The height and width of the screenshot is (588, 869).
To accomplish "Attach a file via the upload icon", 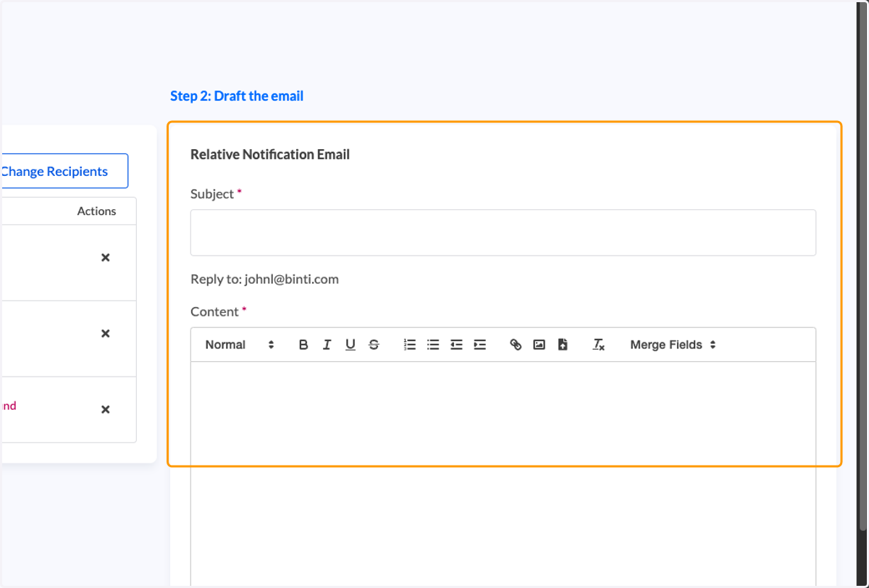I will [x=563, y=345].
